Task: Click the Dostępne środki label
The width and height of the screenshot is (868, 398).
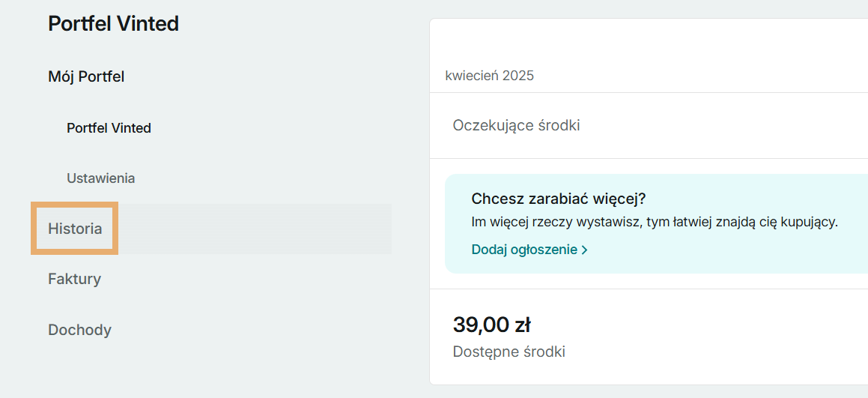Action: [509, 352]
